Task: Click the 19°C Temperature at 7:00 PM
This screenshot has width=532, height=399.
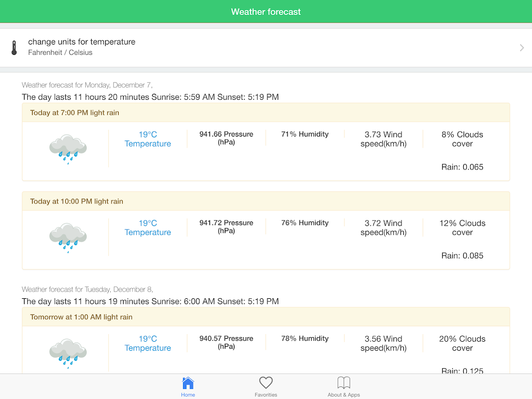Action: [148, 139]
